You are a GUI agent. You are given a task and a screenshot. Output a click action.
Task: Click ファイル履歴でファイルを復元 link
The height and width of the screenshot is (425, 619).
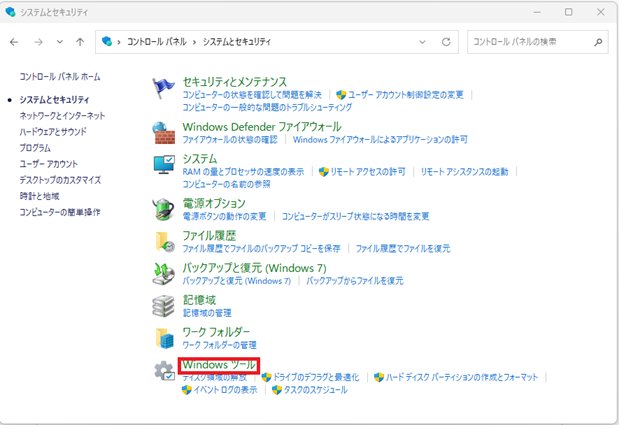point(403,248)
